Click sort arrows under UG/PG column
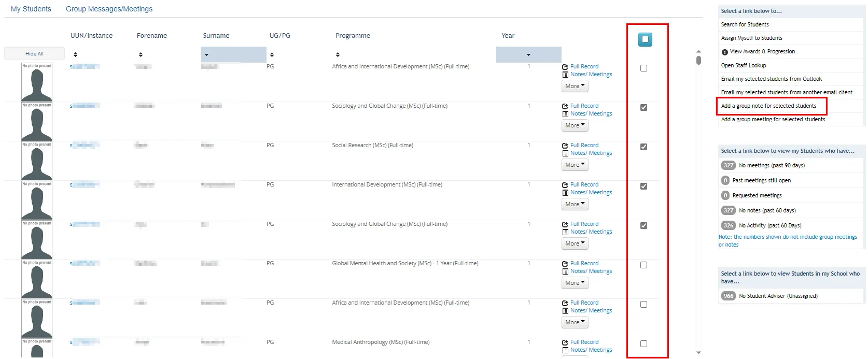 tap(272, 54)
